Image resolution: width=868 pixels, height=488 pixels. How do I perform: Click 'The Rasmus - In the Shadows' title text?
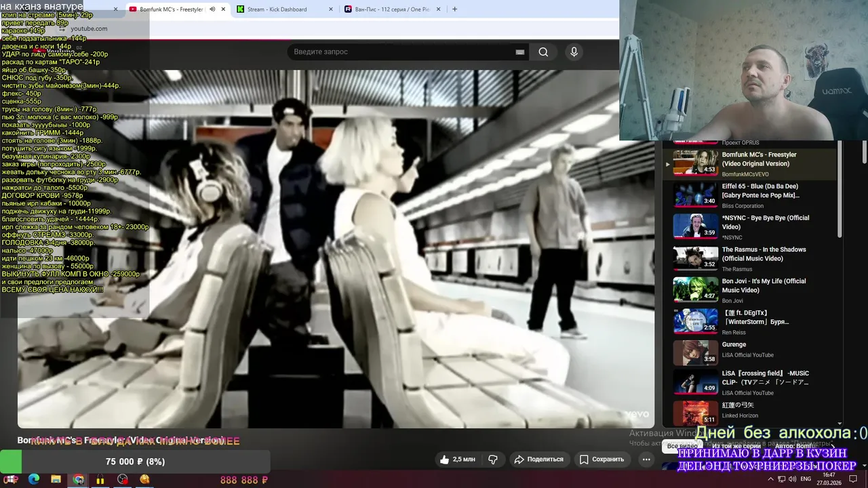click(x=764, y=254)
